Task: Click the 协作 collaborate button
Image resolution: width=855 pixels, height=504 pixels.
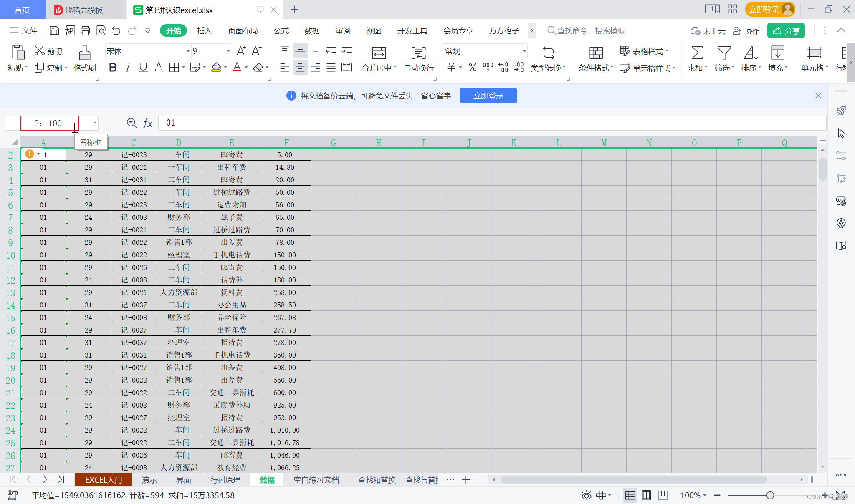Action: click(x=746, y=31)
